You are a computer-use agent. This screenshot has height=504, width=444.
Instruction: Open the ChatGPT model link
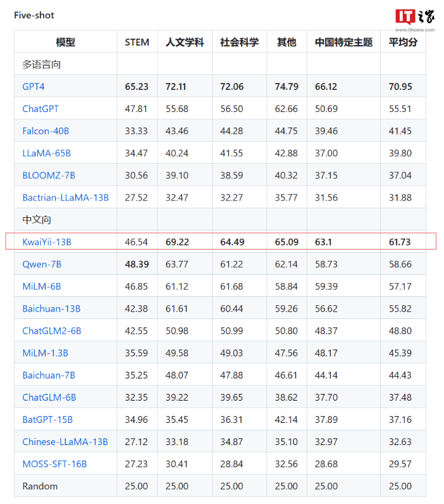click(x=40, y=109)
